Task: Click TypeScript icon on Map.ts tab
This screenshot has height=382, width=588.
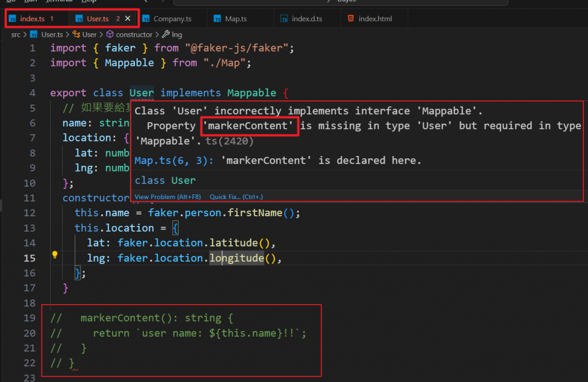Action: click(x=217, y=19)
